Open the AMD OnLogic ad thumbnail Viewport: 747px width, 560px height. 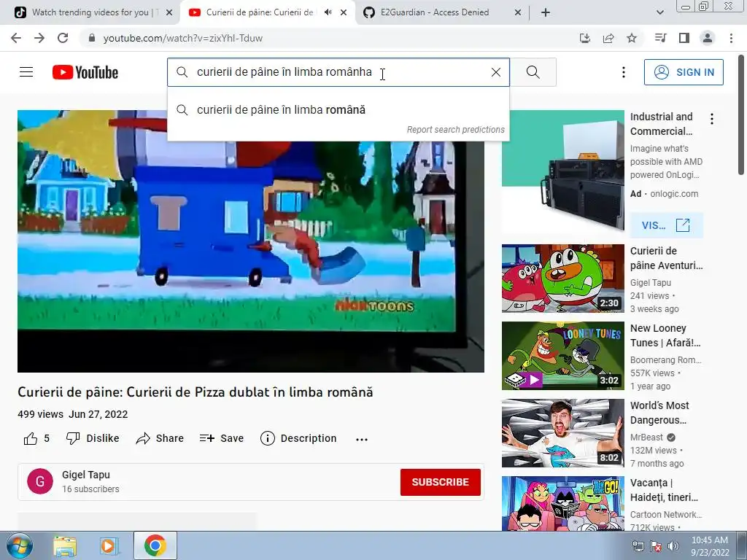[562, 171]
